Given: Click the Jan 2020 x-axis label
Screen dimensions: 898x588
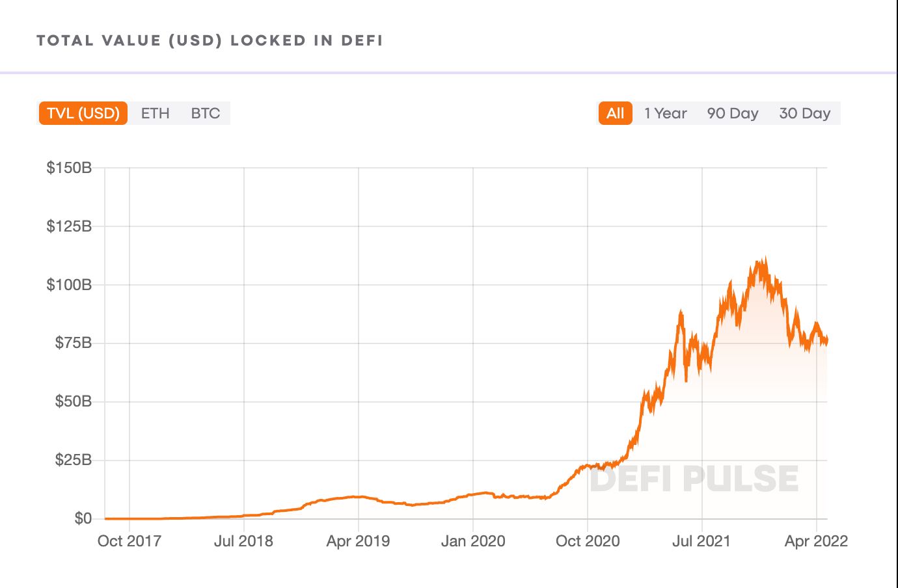Looking at the screenshot, I should [x=473, y=541].
